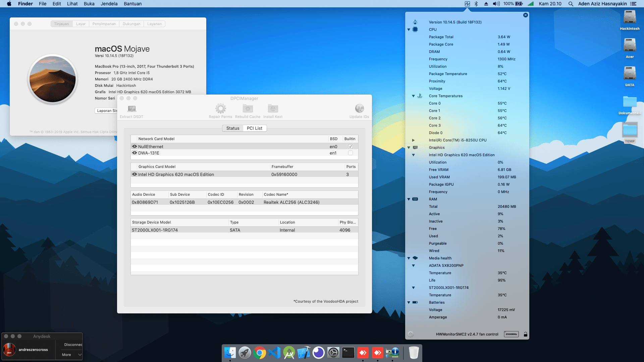Open Launchpad rocket in dock
Image resolution: width=644 pixels, height=362 pixels.
(245, 353)
